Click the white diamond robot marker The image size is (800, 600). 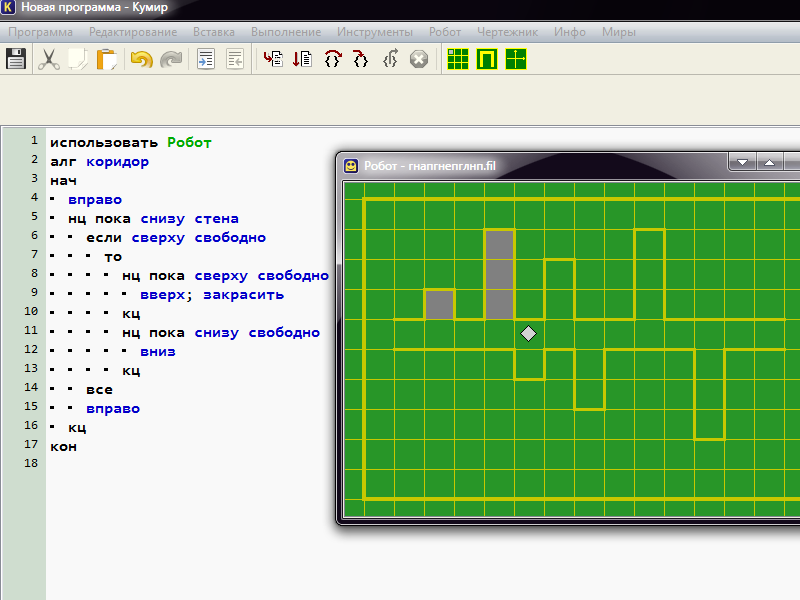coord(529,333)
